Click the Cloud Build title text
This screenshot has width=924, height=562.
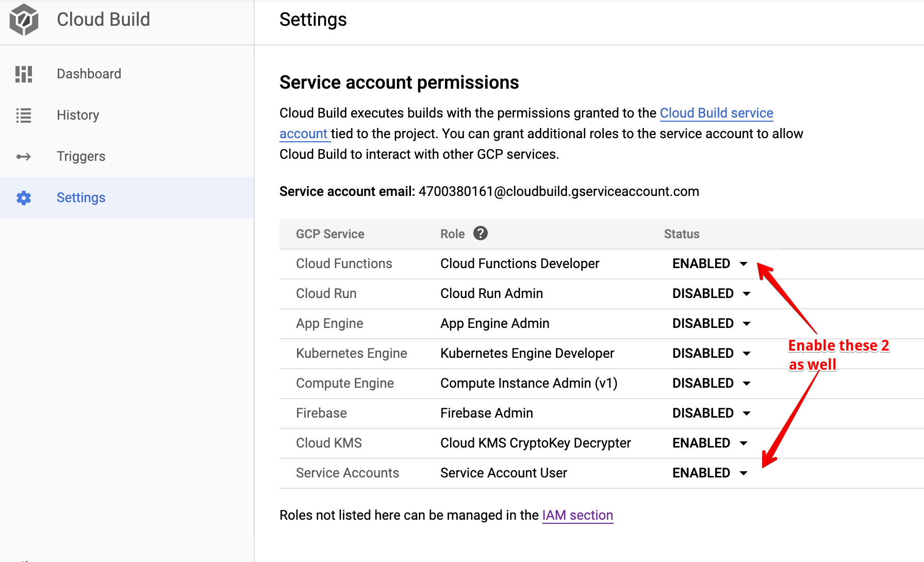click(103, 20)
